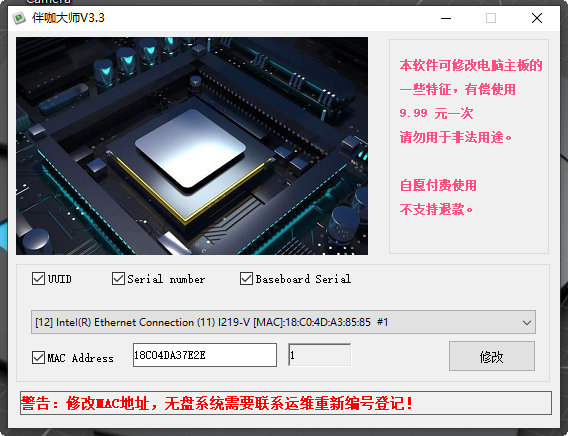Click the 不支持退款 notice text
568x436 pixels.
click(x=436, y=209)
